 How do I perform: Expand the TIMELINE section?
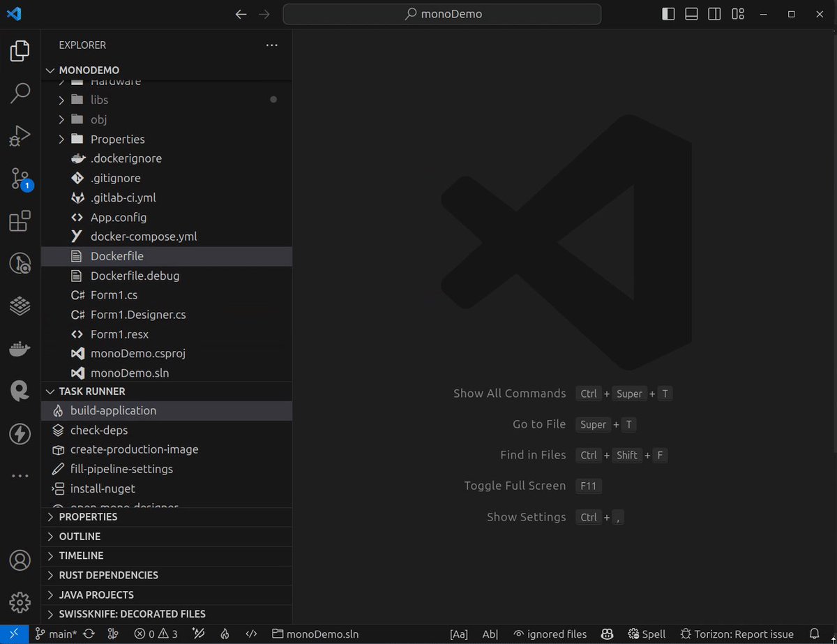(167, 556)
